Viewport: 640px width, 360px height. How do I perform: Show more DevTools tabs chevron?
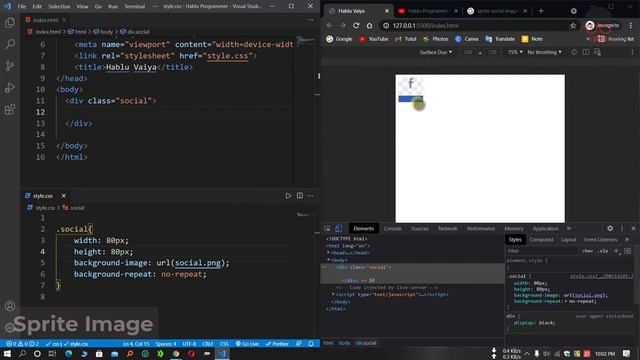point(569,229)
